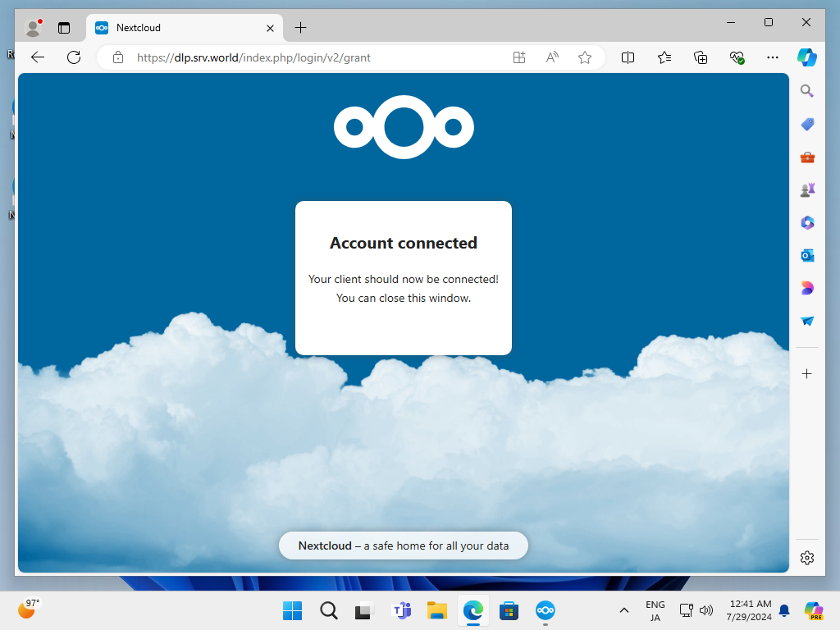Open Browser essentials heart icon
This screenshot has height=630, width=840.
tap(737, 57)
